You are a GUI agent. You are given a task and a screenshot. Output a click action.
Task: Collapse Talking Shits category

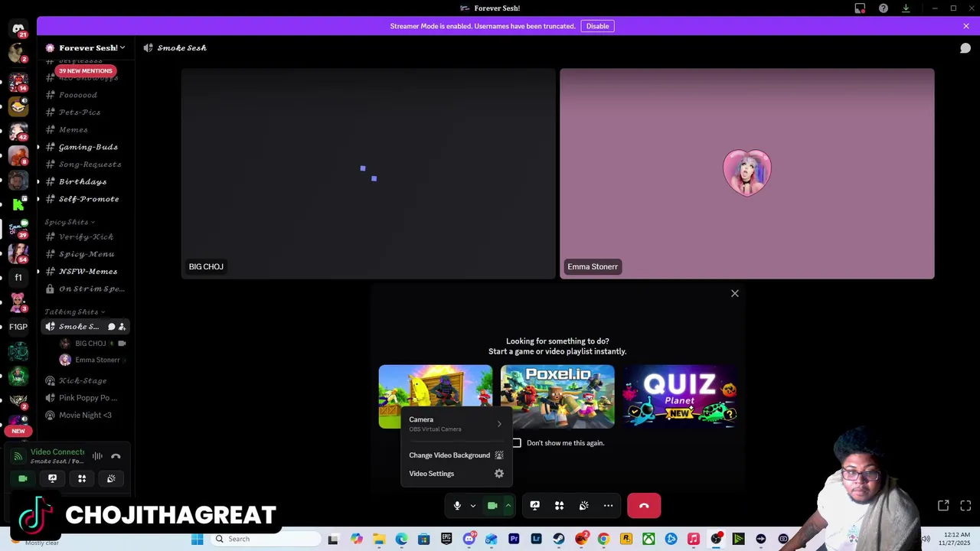74,311
